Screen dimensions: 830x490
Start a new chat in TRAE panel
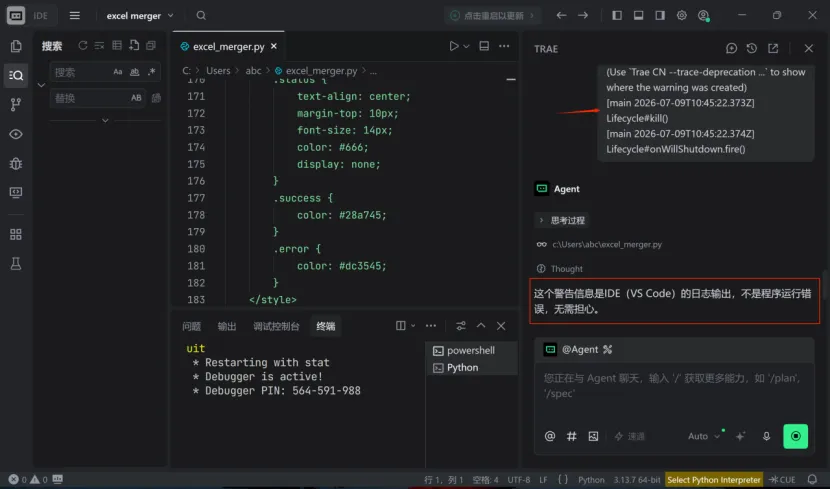click(x=732, y=48)
